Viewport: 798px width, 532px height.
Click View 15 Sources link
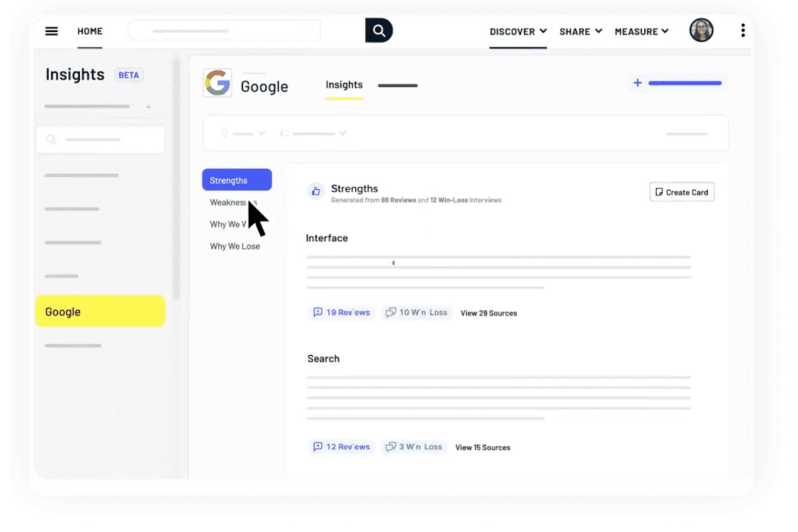tap(483, 447)
